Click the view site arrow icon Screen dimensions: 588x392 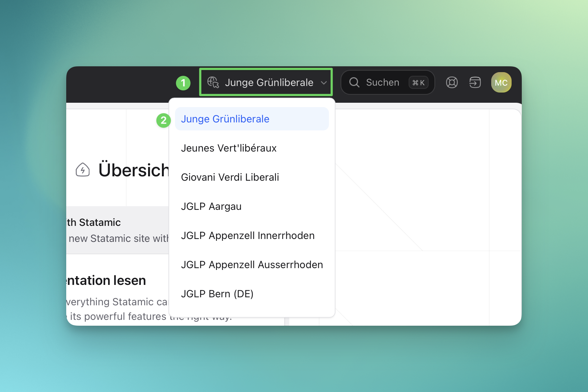click(475, 82)
